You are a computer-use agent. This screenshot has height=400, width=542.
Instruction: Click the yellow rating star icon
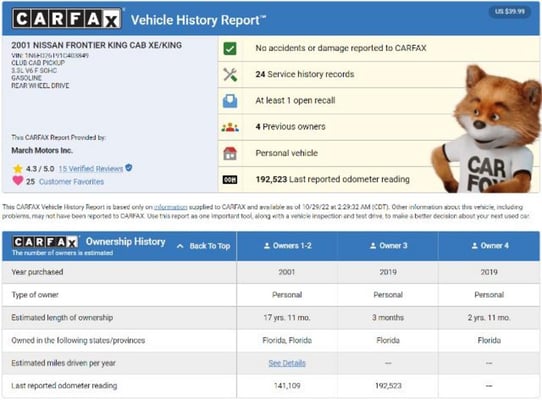[x=18, y=169]
